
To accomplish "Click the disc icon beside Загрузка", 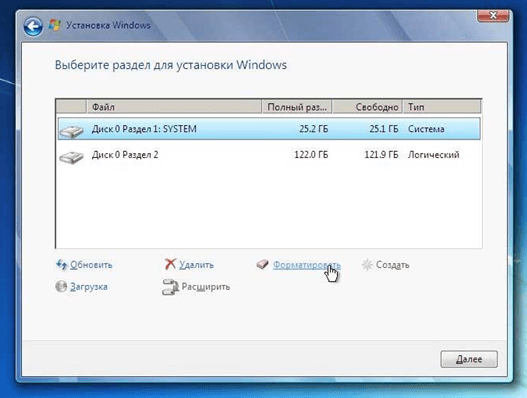I will pos(61,287).
